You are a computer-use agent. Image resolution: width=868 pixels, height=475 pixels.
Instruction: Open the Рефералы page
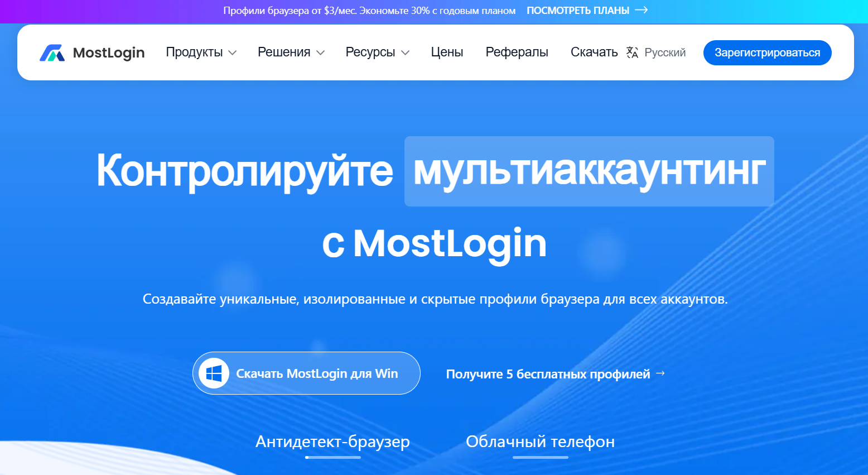517,52
